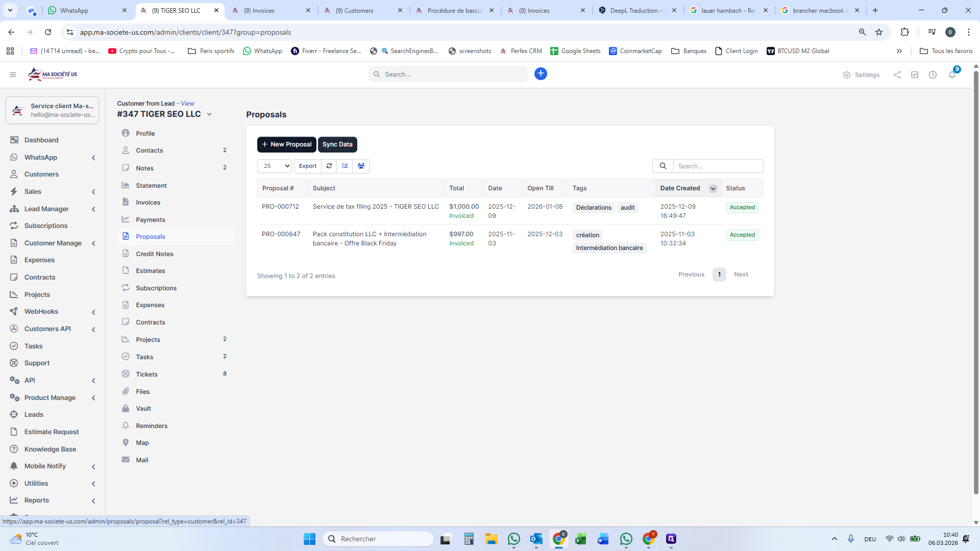Screen dimensions: 980x551
Task: Open the notifications bell icon
Action: 952,75
